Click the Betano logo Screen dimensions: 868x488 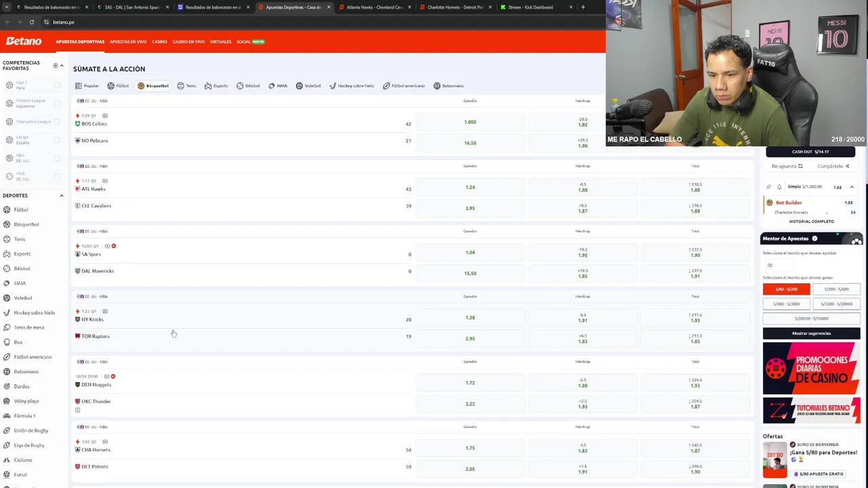pyautogui.click(x=24, y=41)
